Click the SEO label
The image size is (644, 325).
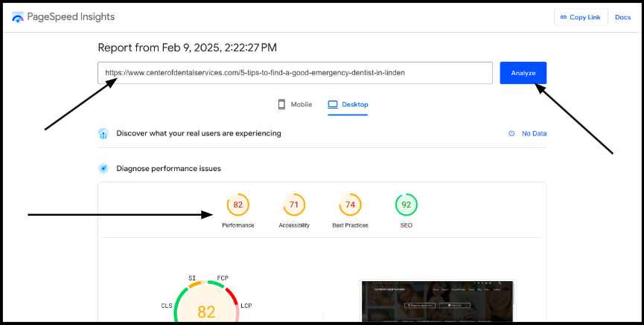[x=407, y=225]
